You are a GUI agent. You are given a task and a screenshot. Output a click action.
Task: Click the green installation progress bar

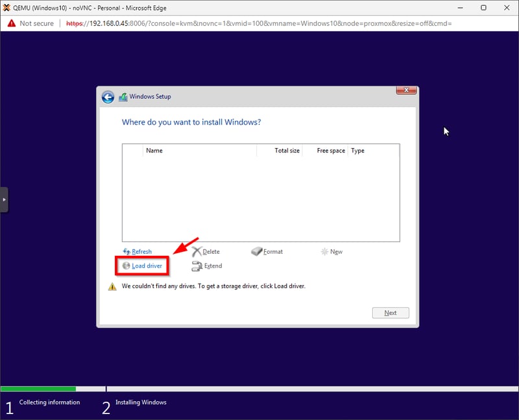pos(38,389)
